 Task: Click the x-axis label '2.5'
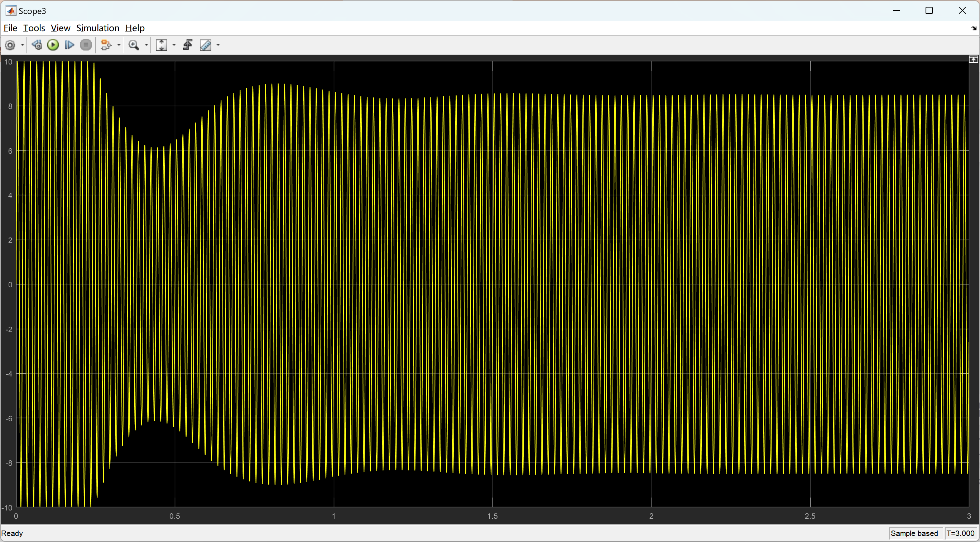pos(810,517)
